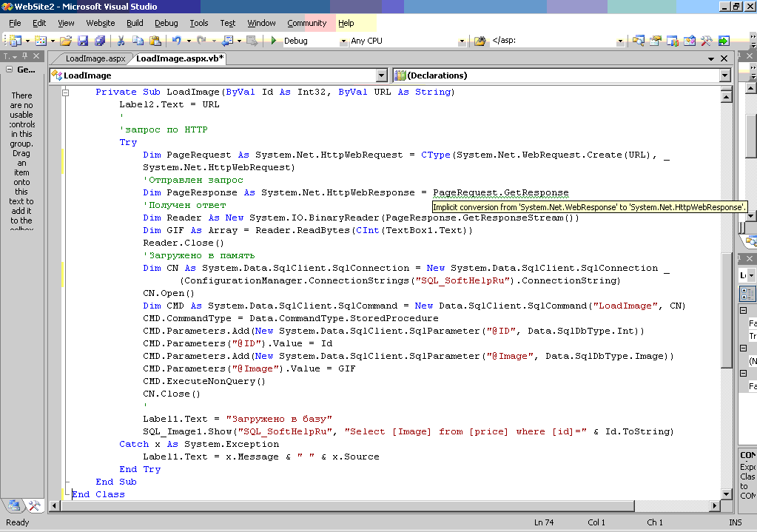Click the Navigate Forward icon
Image resolution: width=757 pixels, height=532 pixels.
click(x=252, y=41)
